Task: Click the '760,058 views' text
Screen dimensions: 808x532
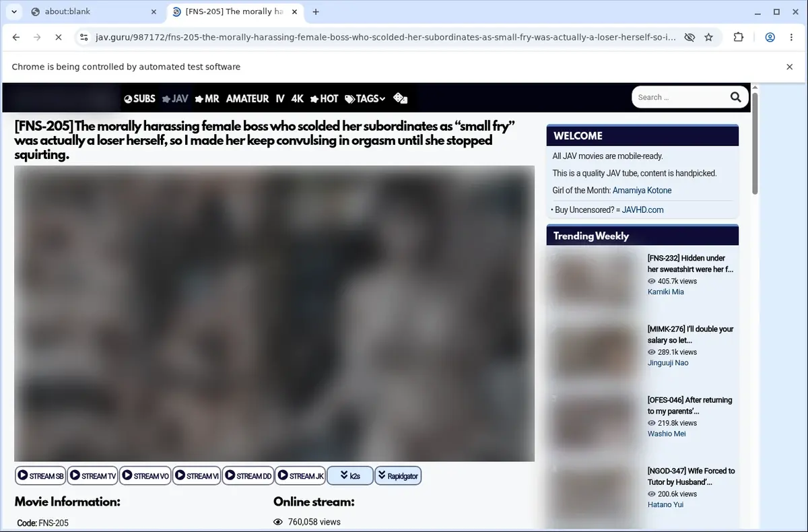Action: point(314,522)
